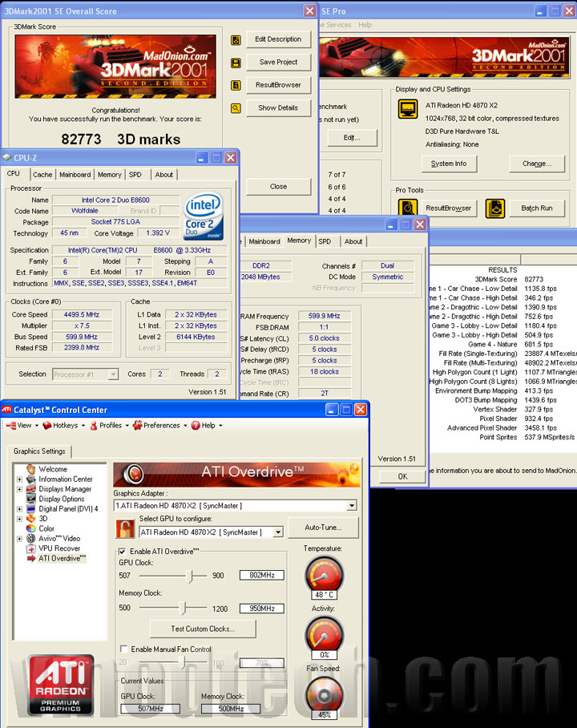Select Welcome in Graphics Settings tree
This screenshot has height=728, width=577.
pos(52,469)
